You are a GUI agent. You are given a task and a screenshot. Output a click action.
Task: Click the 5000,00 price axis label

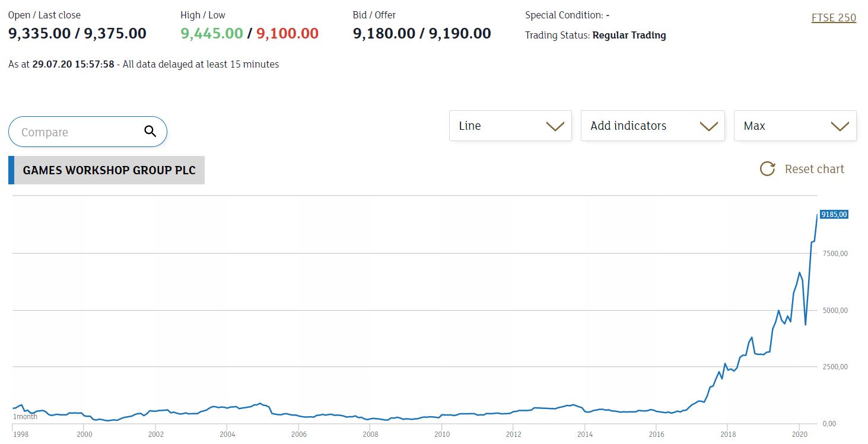(x=835, y=311)
